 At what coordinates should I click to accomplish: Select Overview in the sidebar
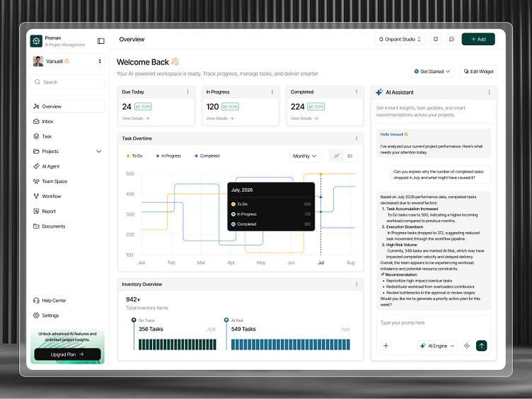[67, 107]
